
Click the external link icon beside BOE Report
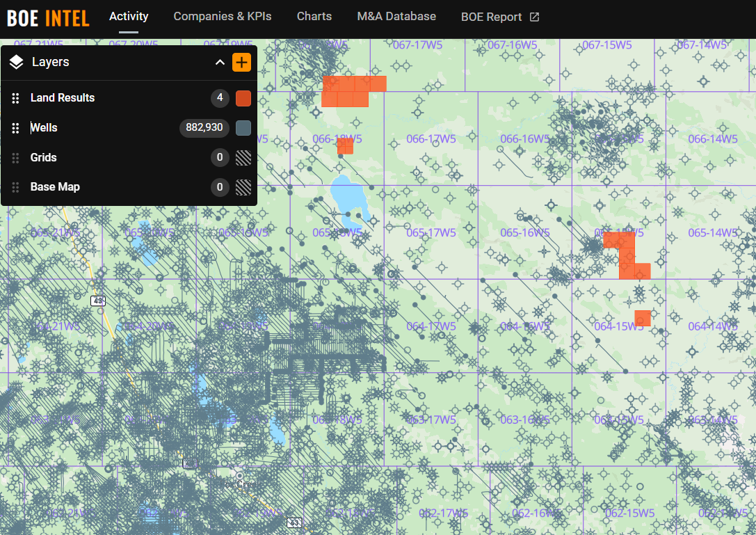click(534, 17)
